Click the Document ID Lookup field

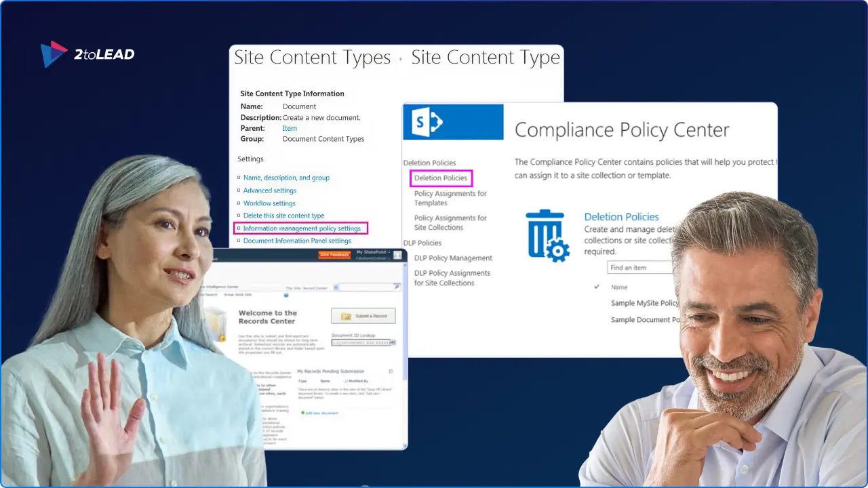click(361, 343)
